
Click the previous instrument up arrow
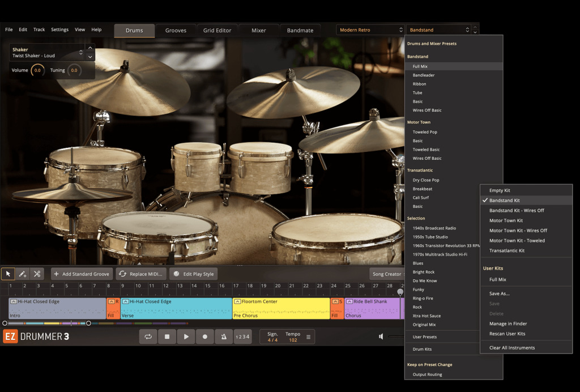(90, 48)
